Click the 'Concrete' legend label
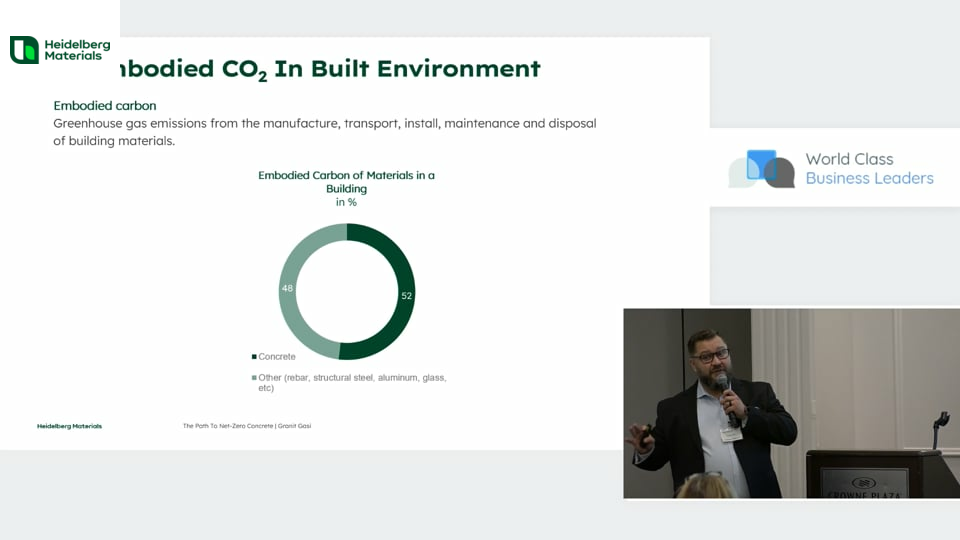The height and width of the screenshot is (540, 960). 277,356
